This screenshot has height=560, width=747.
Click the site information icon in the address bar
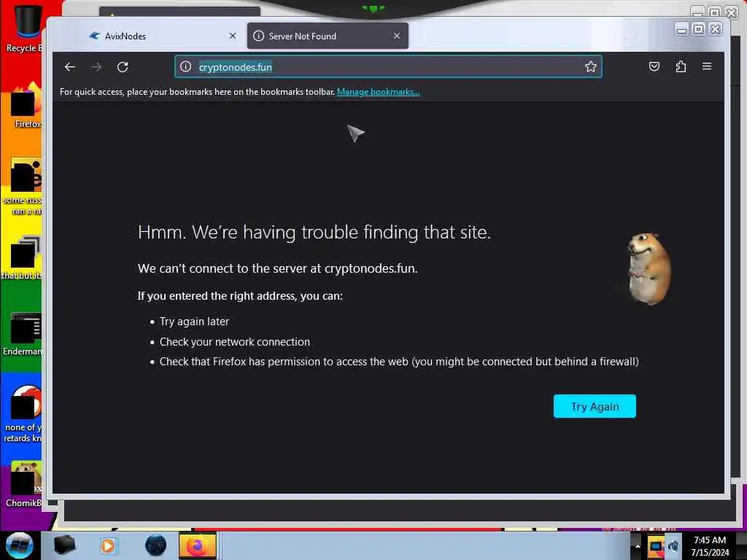[186, 66]
